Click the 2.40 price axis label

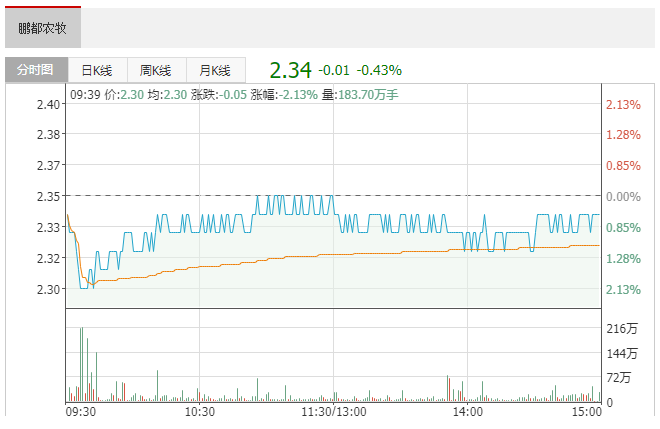[48, 104]
